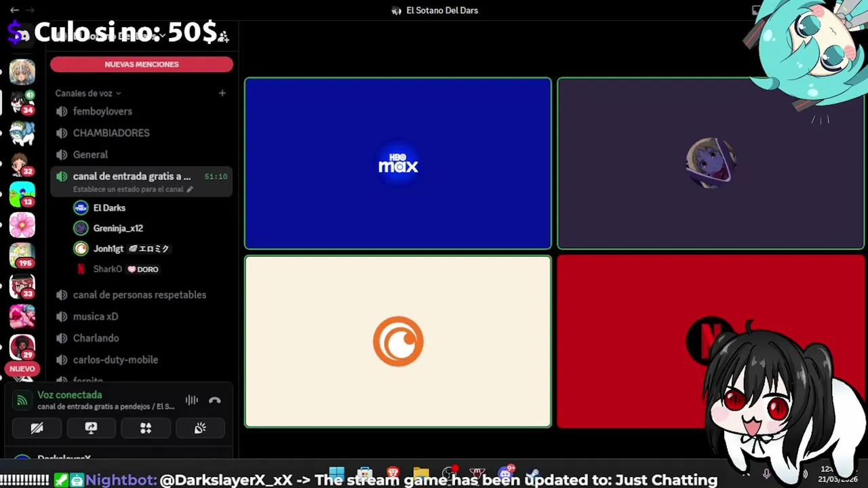Click the microphone icon in system tray
Image resolution: width=868 pixels, height=488 pixels.
[x=766, y=474]
